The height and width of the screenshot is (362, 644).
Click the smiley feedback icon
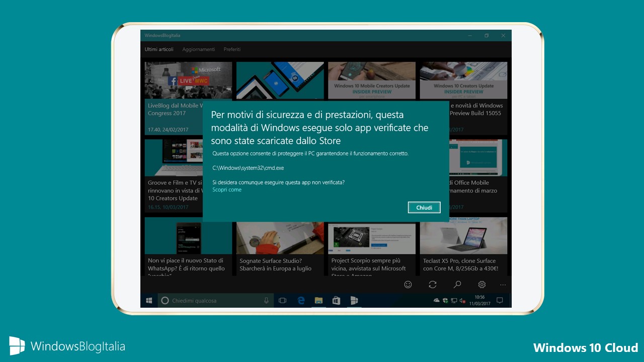pos(408,285)
